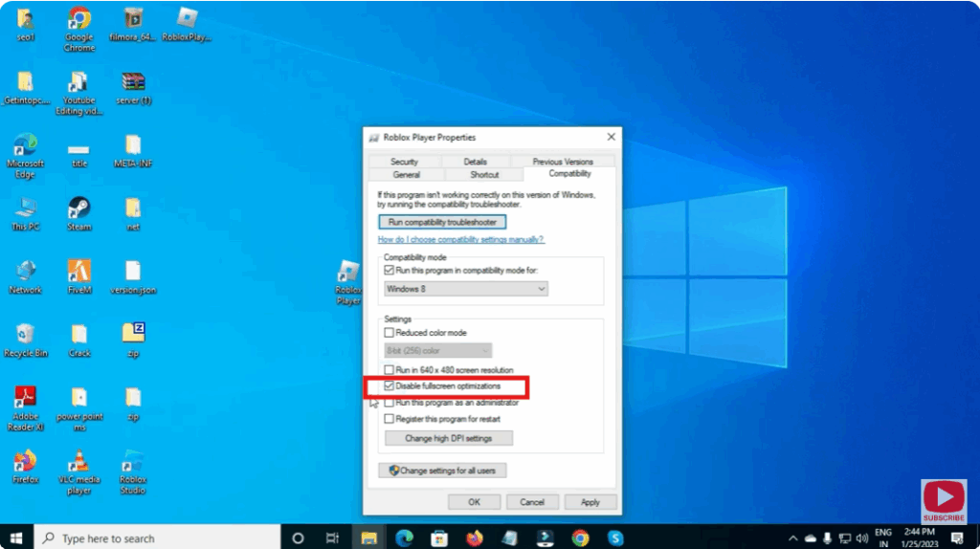The image size is (980, 549).
Task: Check Run this program as an administrator
Action: (x=389, y=403)
